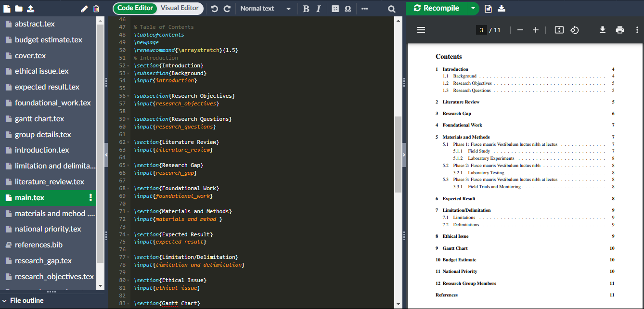
Task: Download the compiled PDF
Action: coord(603,30)
